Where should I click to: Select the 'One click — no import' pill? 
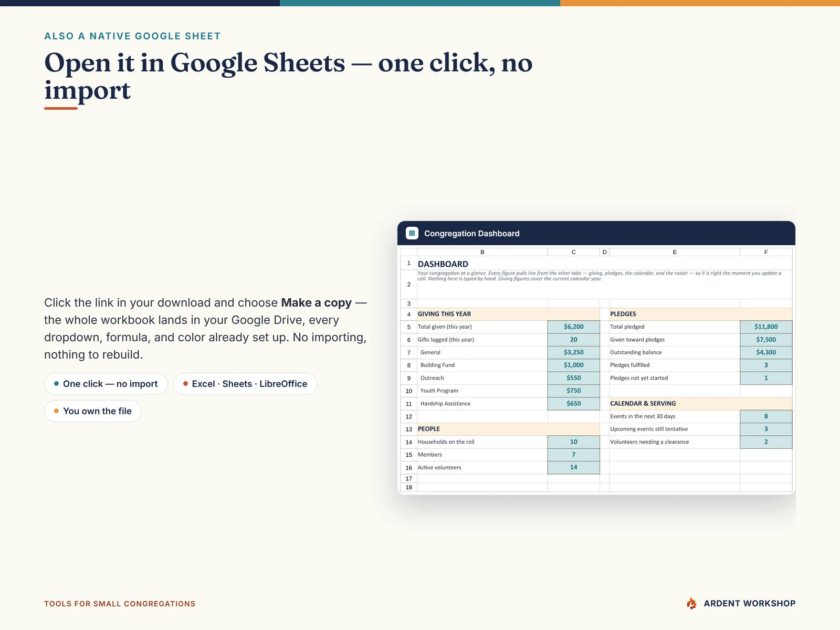click(106, 384)
